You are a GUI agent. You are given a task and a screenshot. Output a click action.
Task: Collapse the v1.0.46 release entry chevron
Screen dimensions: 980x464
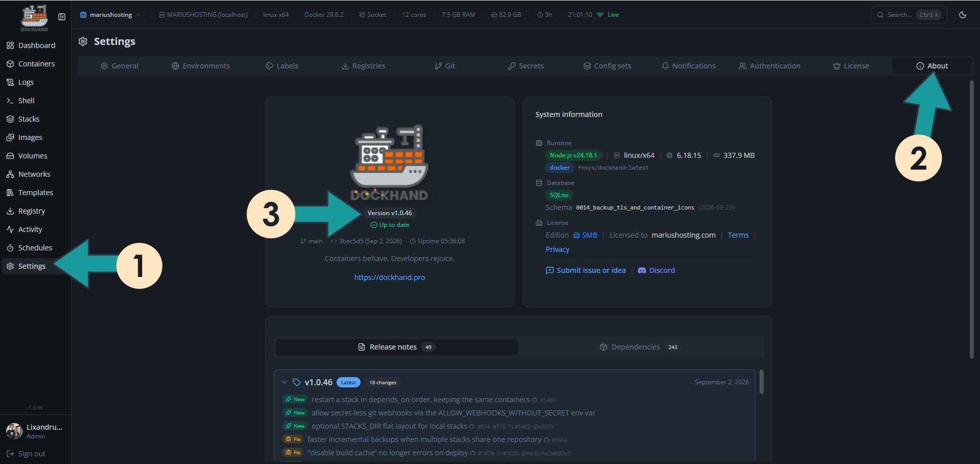(x=284, y=382)
